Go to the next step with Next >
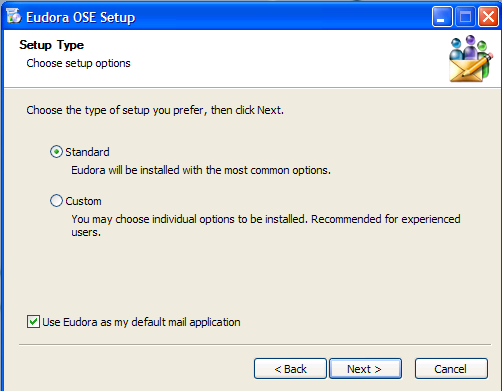 coord(365,369)
